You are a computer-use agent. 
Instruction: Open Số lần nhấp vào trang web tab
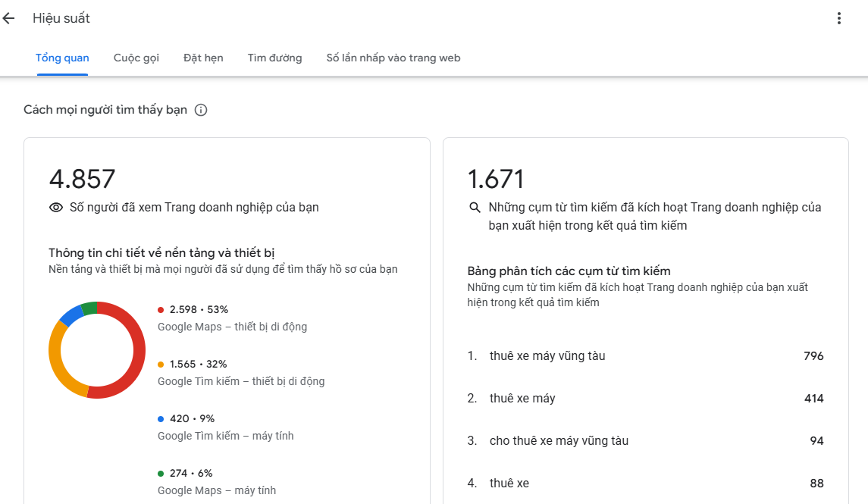pos(393,58)
